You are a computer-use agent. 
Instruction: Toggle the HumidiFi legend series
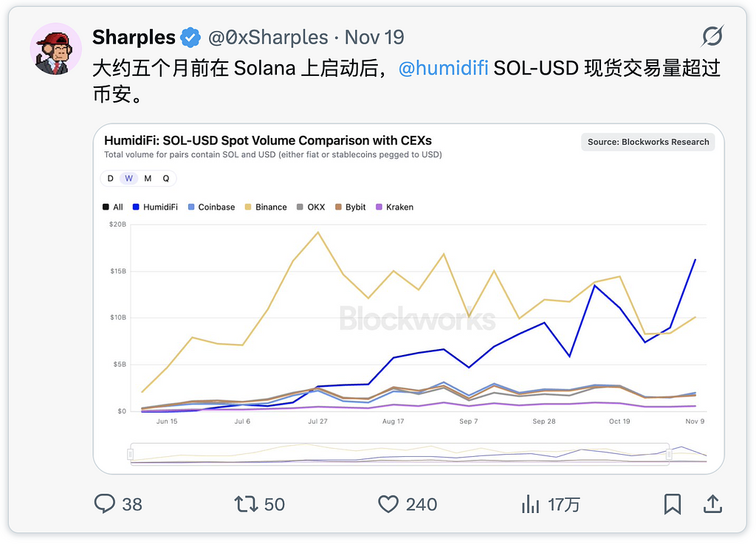[x=155, y=207]
